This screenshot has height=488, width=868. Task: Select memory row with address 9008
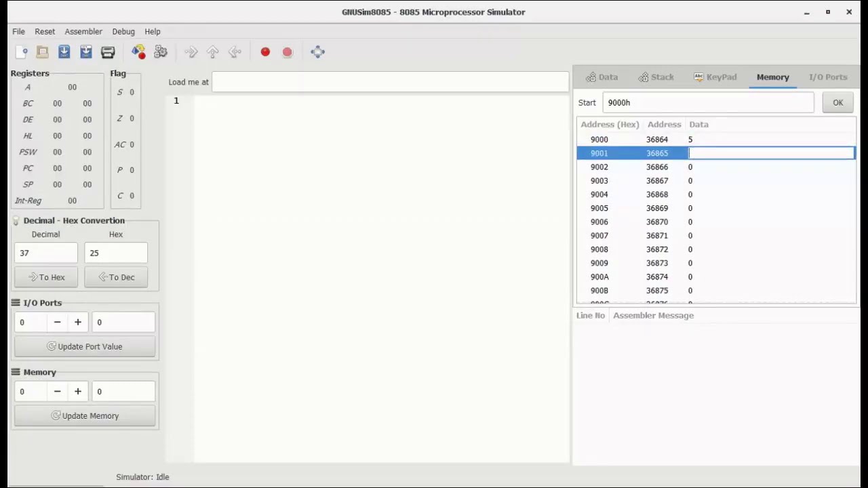[716, 249]
